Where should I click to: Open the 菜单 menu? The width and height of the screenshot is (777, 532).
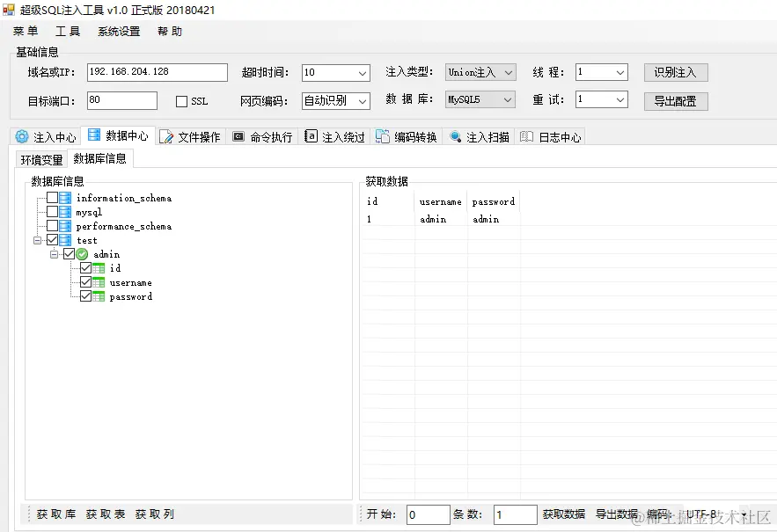click(x=26, y=31)
